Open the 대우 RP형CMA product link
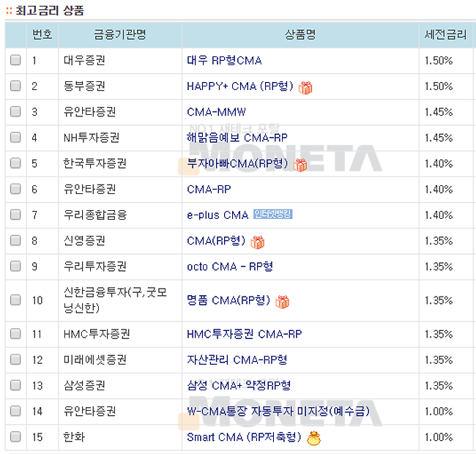 [x=224, y=61]
